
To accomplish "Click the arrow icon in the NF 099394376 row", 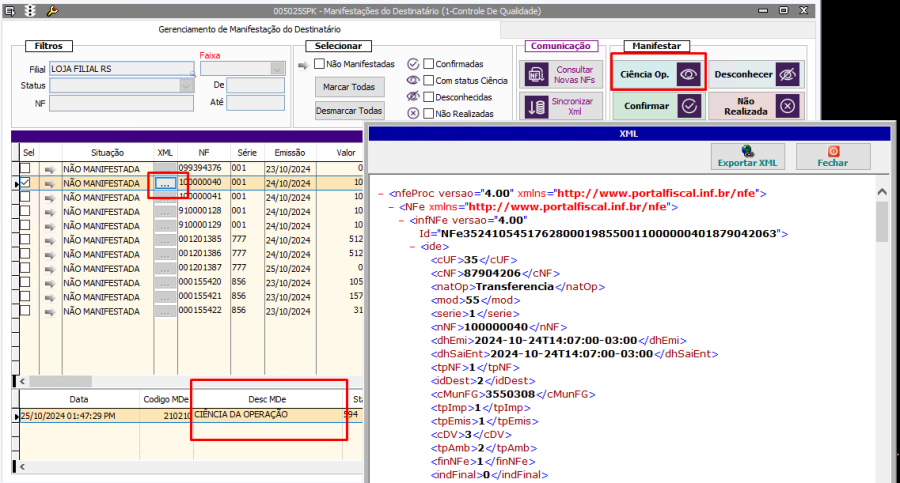I will click(x=50, y=169).
